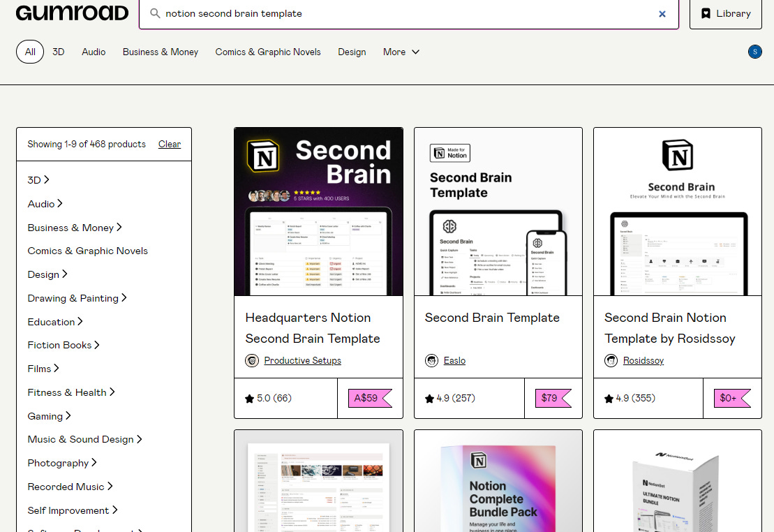Image resolution: width=774 pixels, height=532 pixels.
Task: Open Second Brain Notion Template by Rosidssoy title
Action: tap(670, 328)
